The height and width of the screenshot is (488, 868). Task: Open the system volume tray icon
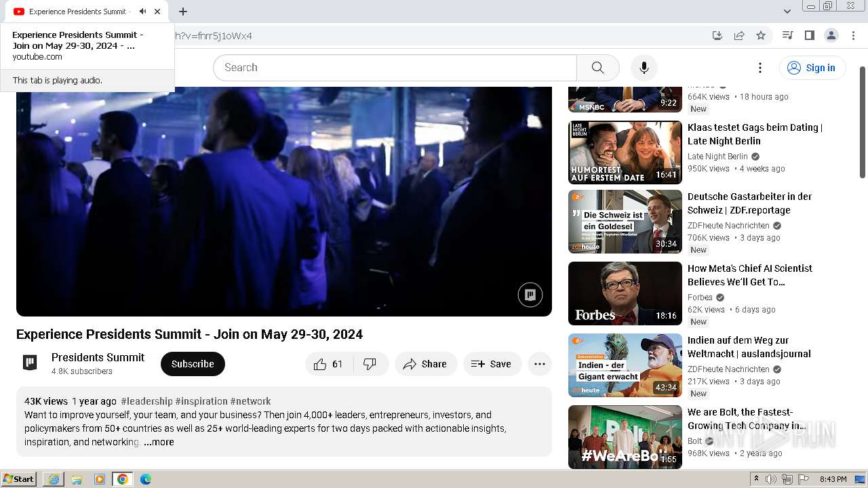tap(771, 479)
